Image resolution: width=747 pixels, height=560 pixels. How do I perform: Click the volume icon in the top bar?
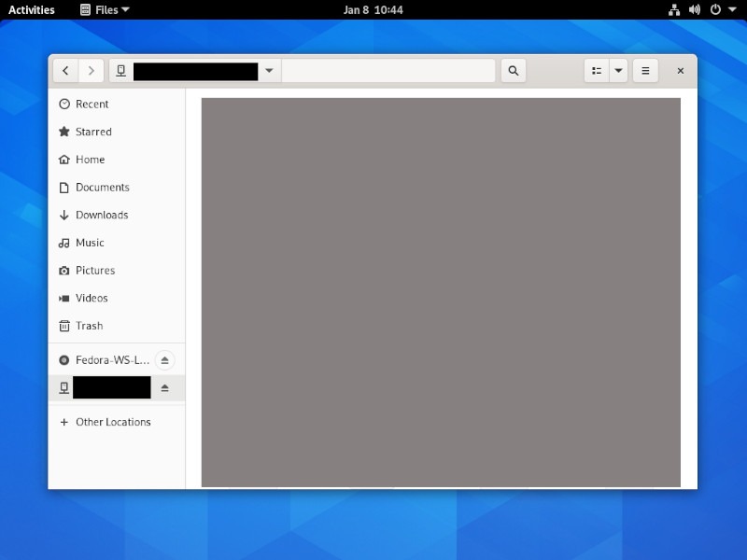693,10
